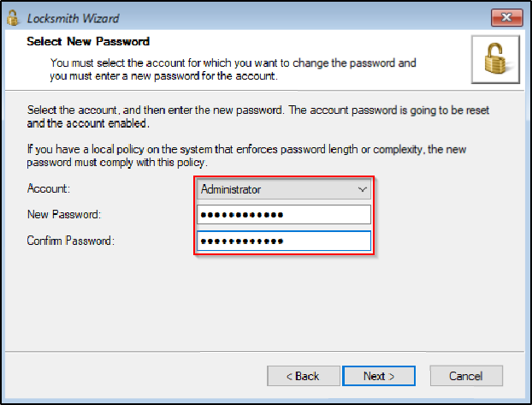Click the "New Password:" field label
The width and height of the screenshot is (532, 405).
coord(64,215)
